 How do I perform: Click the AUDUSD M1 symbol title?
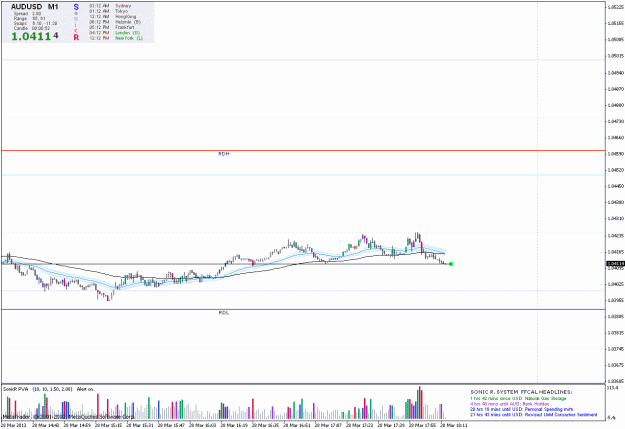pyautogui.click(x=34, y=7)
